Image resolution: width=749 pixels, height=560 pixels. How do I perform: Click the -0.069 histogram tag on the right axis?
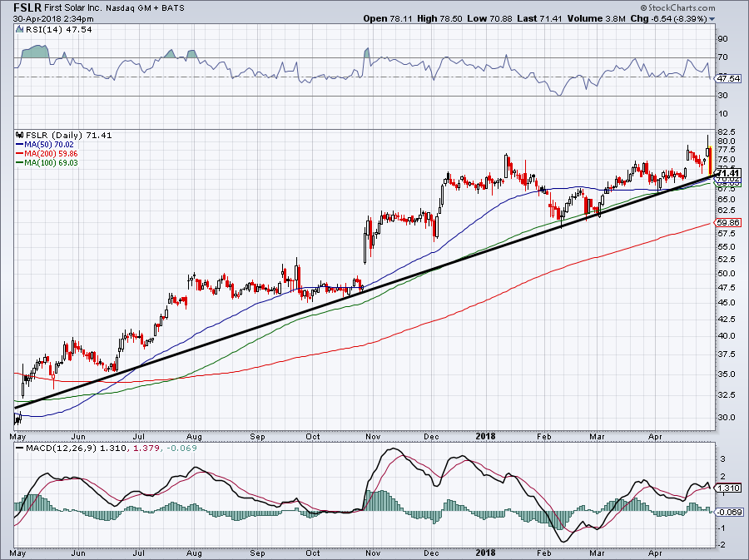pyautogui.click(x=729, y=512)
